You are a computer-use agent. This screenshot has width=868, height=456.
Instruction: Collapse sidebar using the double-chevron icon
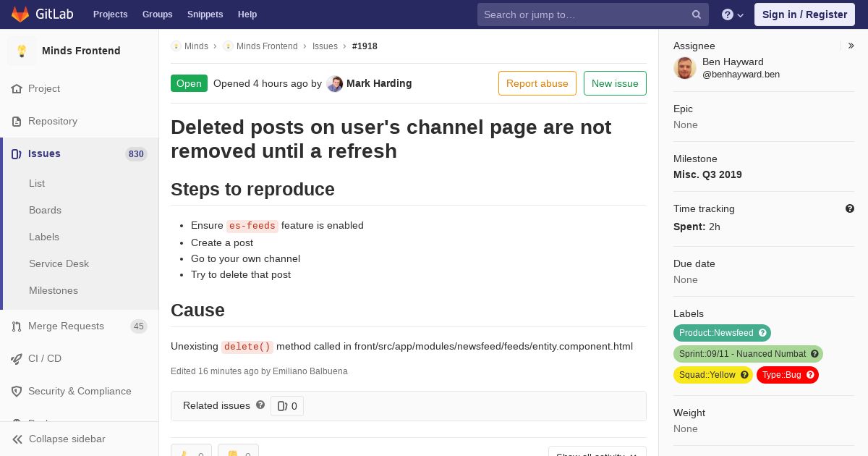(x=17, y=439)
